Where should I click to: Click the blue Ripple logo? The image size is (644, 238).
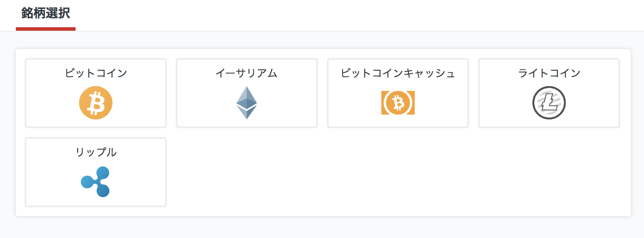click(x=96, y=182)
